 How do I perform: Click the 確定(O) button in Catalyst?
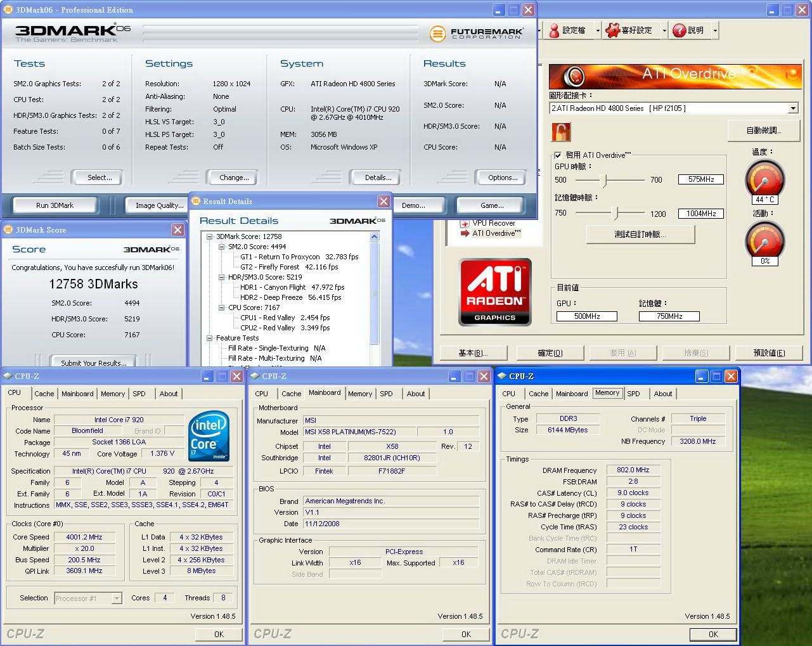(x=550, y=353)
